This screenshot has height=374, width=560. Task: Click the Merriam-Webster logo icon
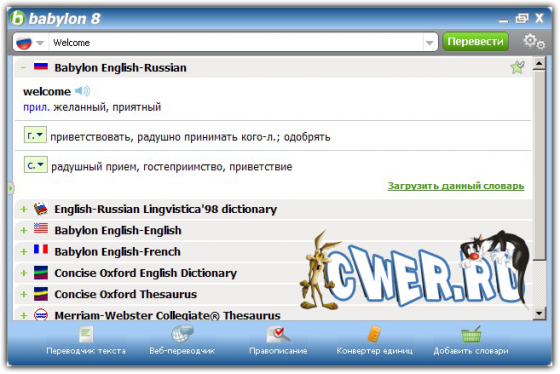(41, 315)
